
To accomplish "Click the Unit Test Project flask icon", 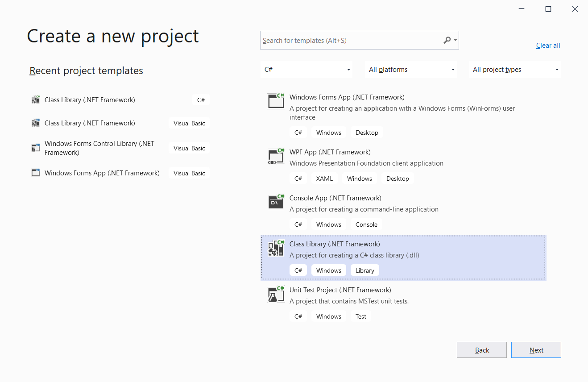I will pos(276,294).
